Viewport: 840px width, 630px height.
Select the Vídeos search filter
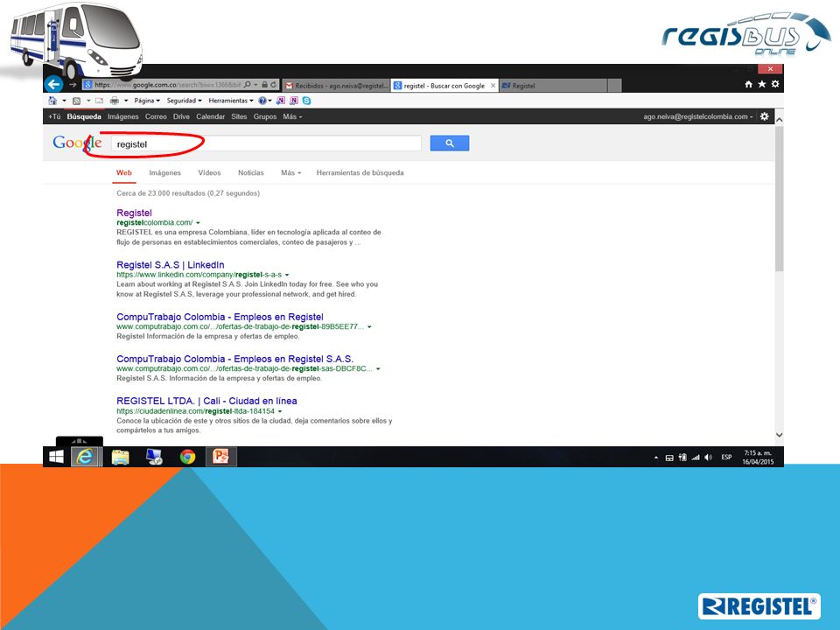coord(209,173)
